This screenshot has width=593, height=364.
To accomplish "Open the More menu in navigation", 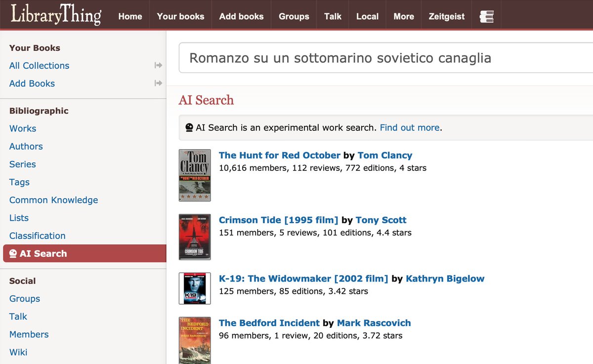I will (404, 16).
